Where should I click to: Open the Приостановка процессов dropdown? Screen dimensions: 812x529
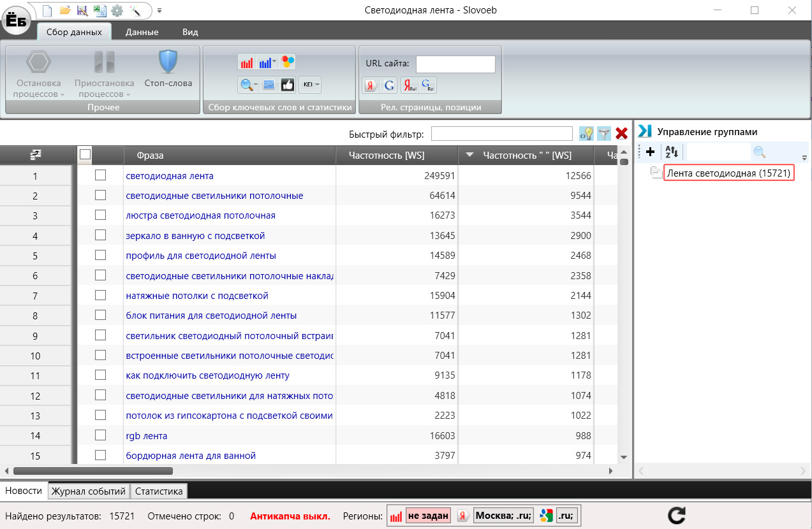pyautogui.click(x=104, y=75)
